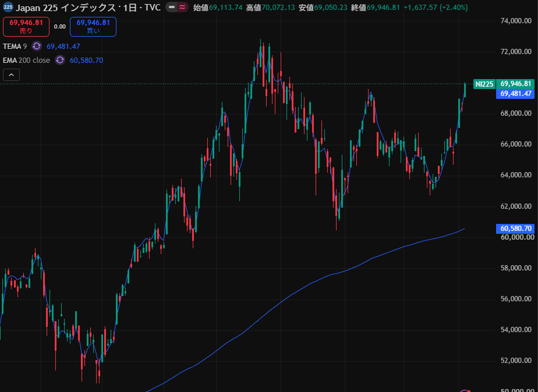Image resolution: width=538 pixels, height=392 pixels.
Task: Select the EMA 200 close indicator label
Action: [x=26, y=60]
